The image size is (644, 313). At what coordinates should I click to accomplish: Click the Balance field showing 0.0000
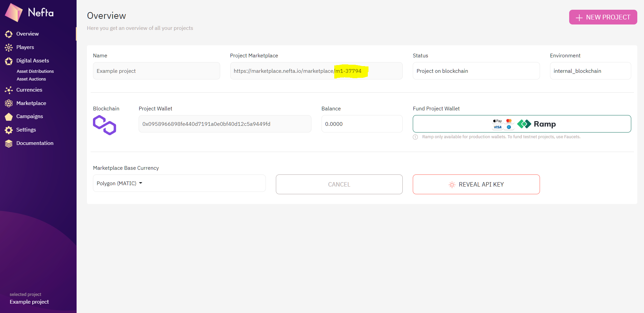(x=362, y=124)
